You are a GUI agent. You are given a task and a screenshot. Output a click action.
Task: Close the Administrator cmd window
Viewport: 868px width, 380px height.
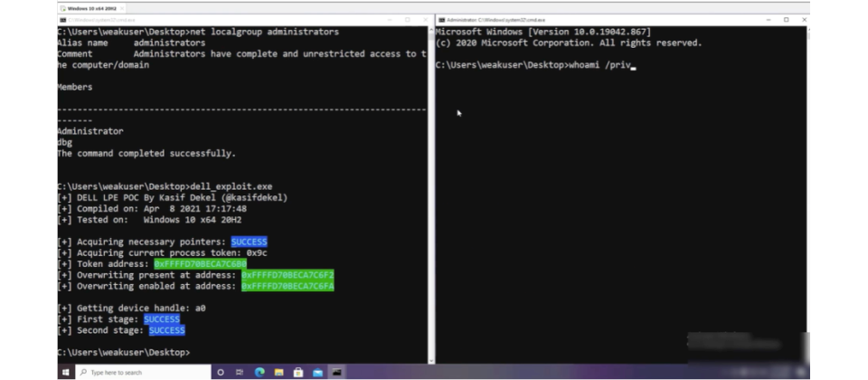coord(804,20)
